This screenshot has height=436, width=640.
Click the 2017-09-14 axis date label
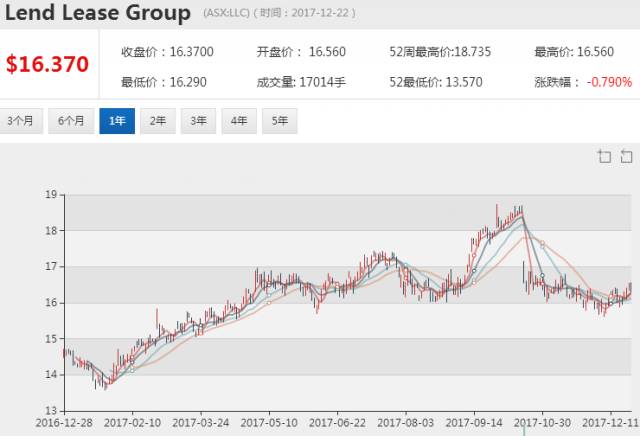click(474, 423)
